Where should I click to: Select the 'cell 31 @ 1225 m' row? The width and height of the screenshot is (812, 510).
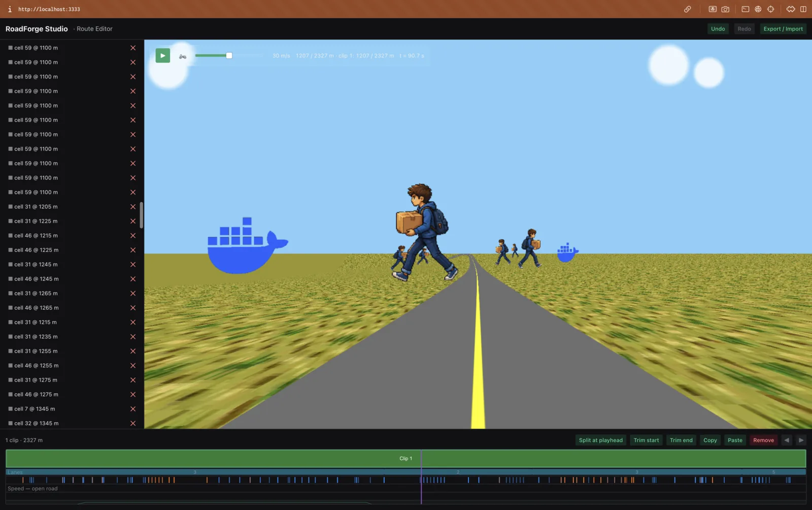[x=72, y=221]
